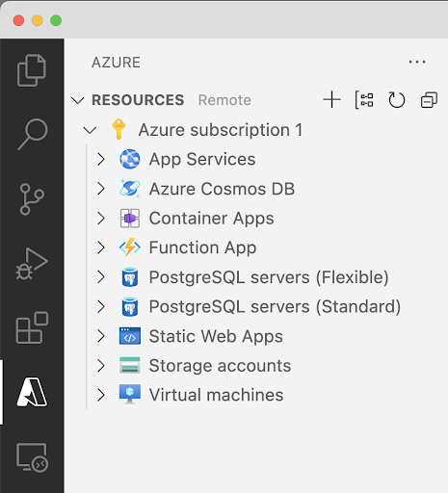Select the 'Virtual machines' row text

click(217, 395)
